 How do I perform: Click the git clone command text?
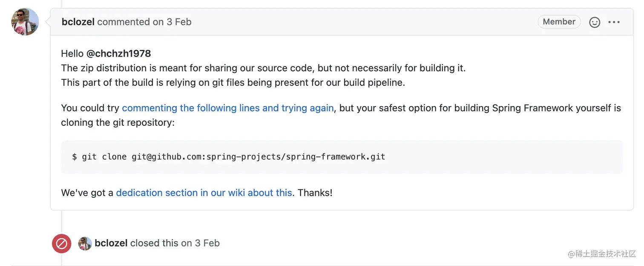(229, 157)
